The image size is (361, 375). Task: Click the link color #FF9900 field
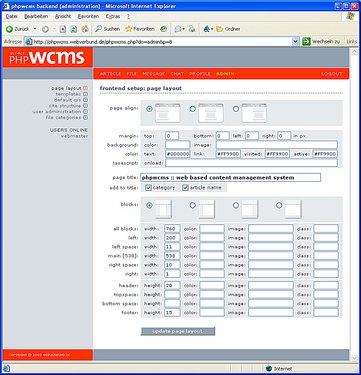pos(228,154)
